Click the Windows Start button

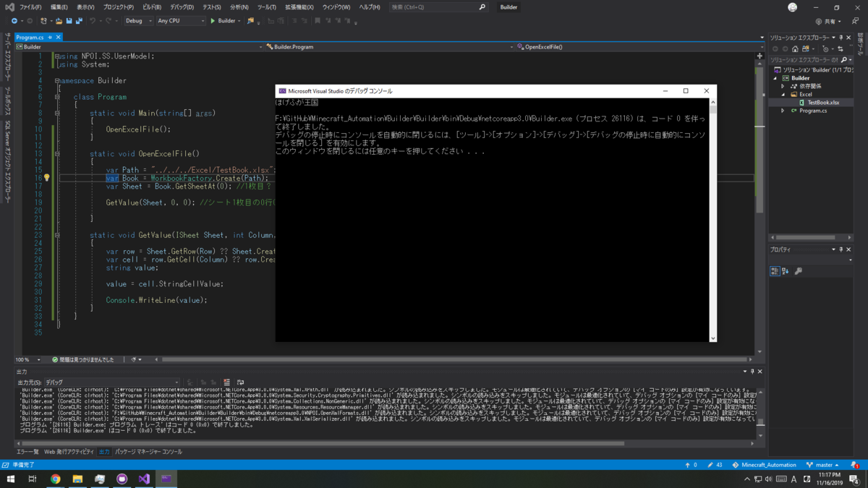pos(11,479)
